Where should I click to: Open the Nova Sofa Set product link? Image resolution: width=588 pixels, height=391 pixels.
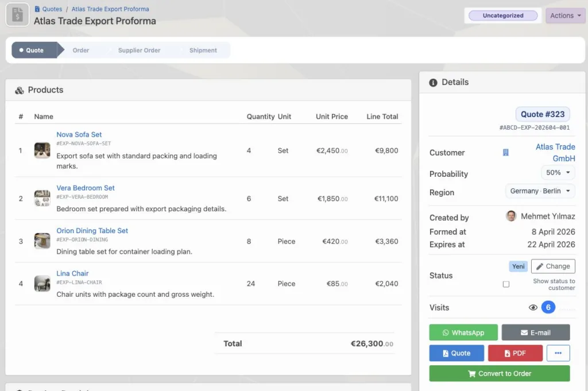[x=79, y=134]
